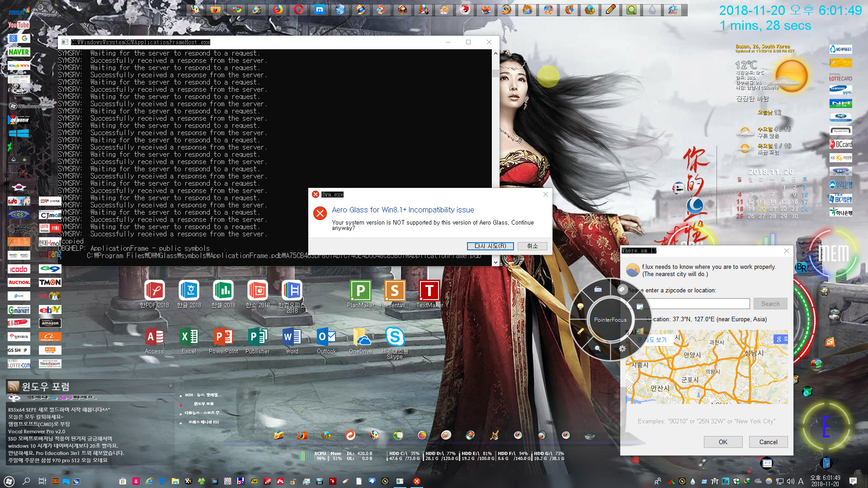Viewport: 868px width, 488px height.
Task: Click the map preview in f.lux dialog
Action: [707, 366]
